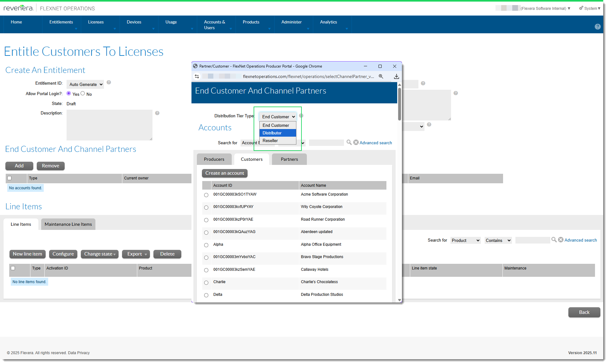Click the help icon beside Description field
The height and width of the screenshot is (364, 608).
point(157,113)
